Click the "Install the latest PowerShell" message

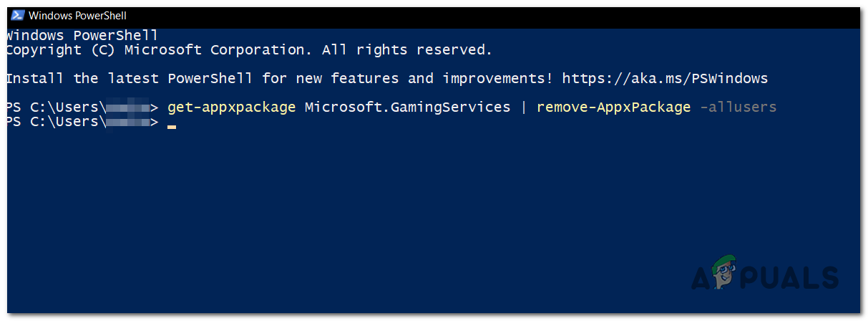(129, 78)
